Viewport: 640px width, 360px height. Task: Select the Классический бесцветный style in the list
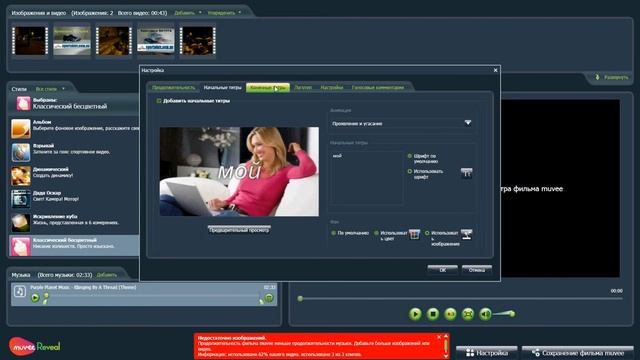(74, 246)
